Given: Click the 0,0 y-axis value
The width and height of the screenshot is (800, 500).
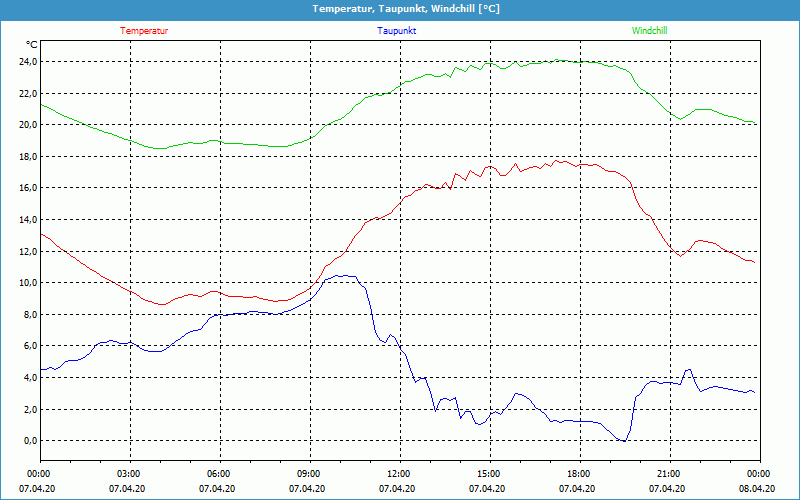Looking at the screenshot, I should tap(29, 441).
